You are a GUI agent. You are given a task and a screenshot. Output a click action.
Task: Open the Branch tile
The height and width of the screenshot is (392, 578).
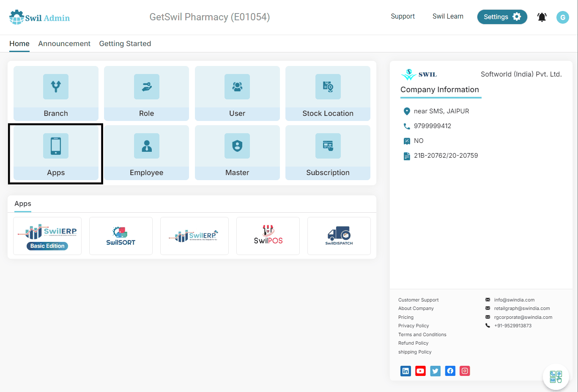[x=56, y=93]
